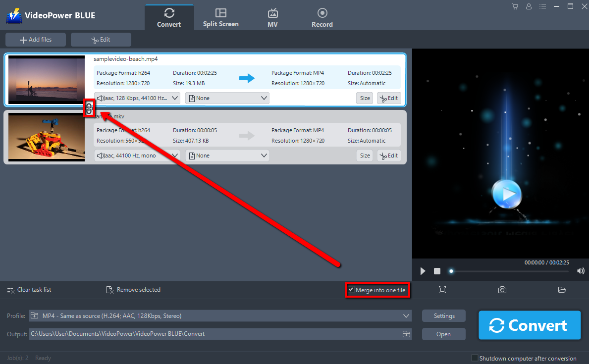Click Clear task list
Viewport: 589px width, 364px height.
[29, 290]
